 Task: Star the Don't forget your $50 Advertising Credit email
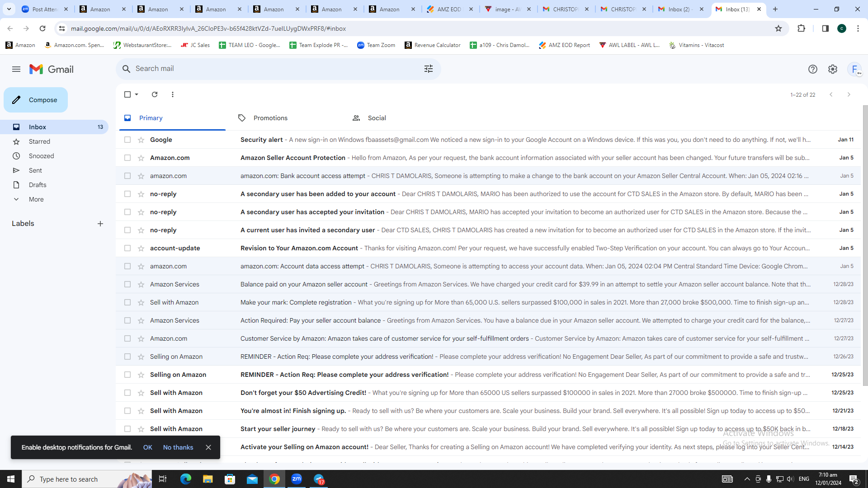coord(141,393)
